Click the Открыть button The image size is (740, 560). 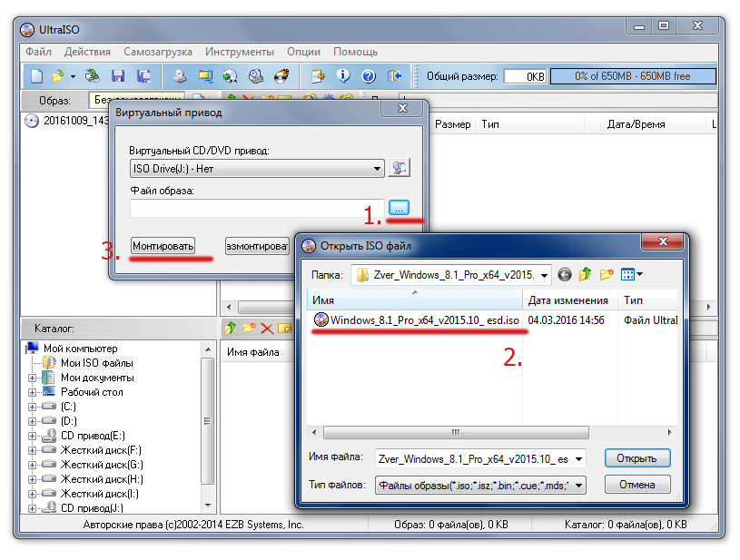[x=637, y=458]
